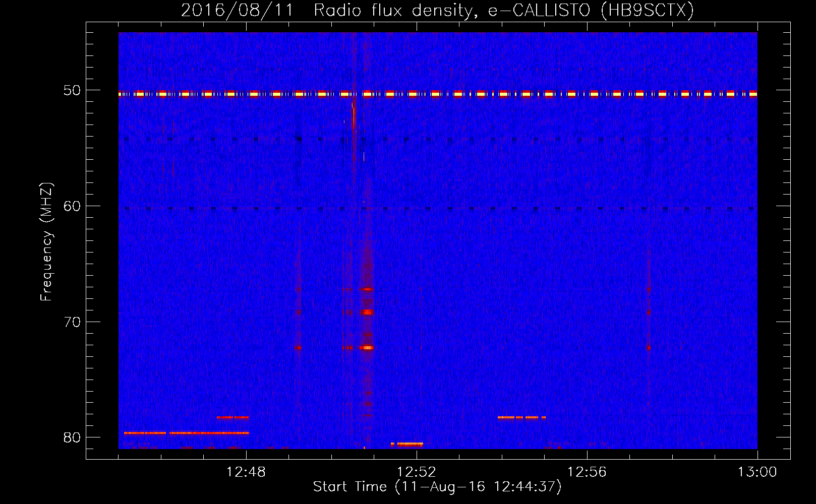Click the 'Frequency (MHZ)' axis label
The image size is (816, 504).
click(x=46, y=242)
